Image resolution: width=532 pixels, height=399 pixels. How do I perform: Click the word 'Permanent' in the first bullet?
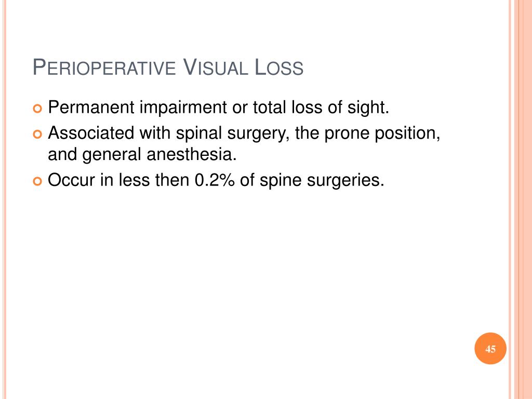click(91, 108)
